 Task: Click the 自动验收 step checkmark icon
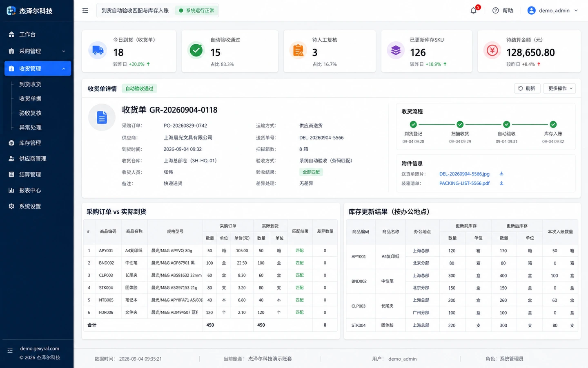tap(507, 124)
